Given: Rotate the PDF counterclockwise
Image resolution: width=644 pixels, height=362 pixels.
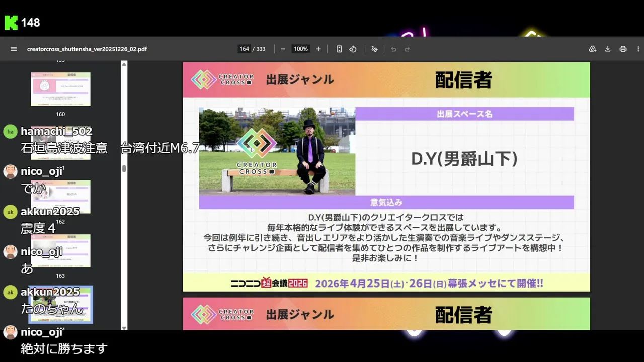Looking at the screenshot, I should (353, 49).
